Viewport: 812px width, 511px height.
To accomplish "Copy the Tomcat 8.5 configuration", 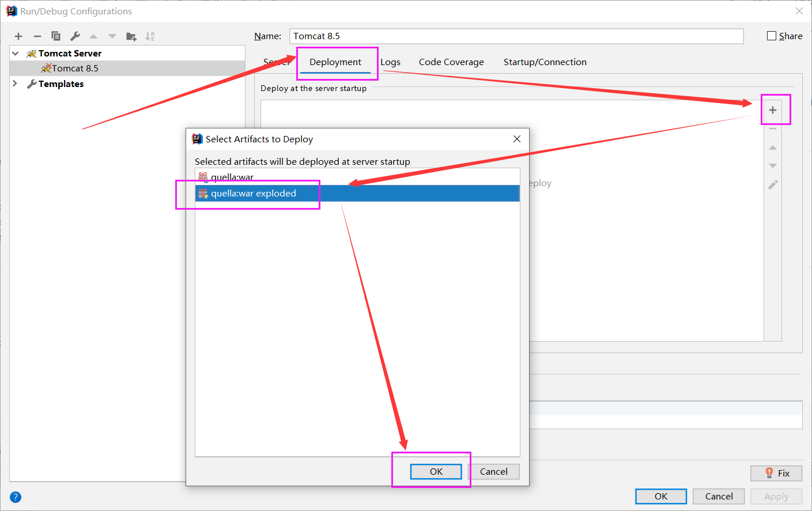I will point(56,36).
